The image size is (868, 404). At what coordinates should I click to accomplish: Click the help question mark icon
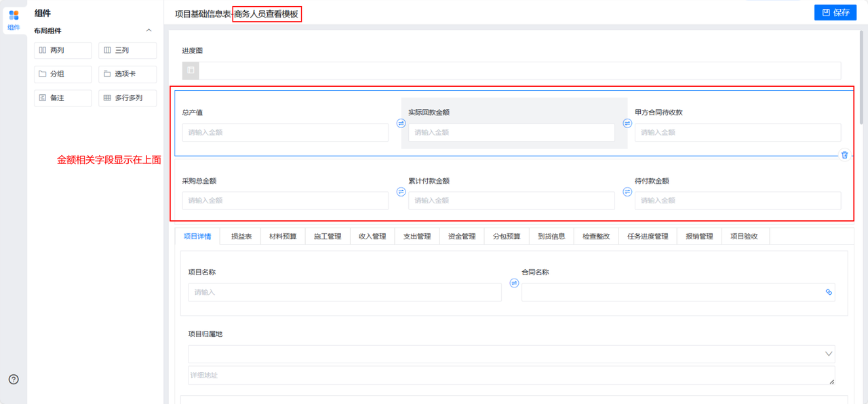pyautogui.click(x=14, y=380)
